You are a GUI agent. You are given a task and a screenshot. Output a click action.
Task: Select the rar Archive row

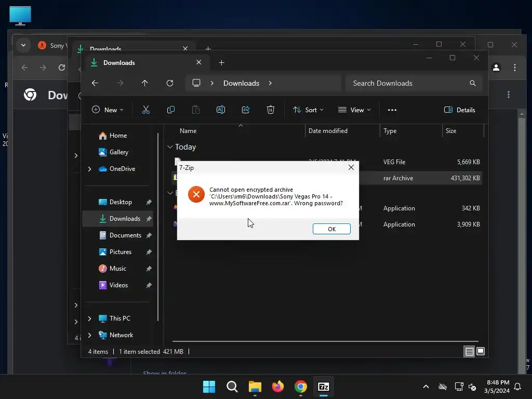coord(327,178)
